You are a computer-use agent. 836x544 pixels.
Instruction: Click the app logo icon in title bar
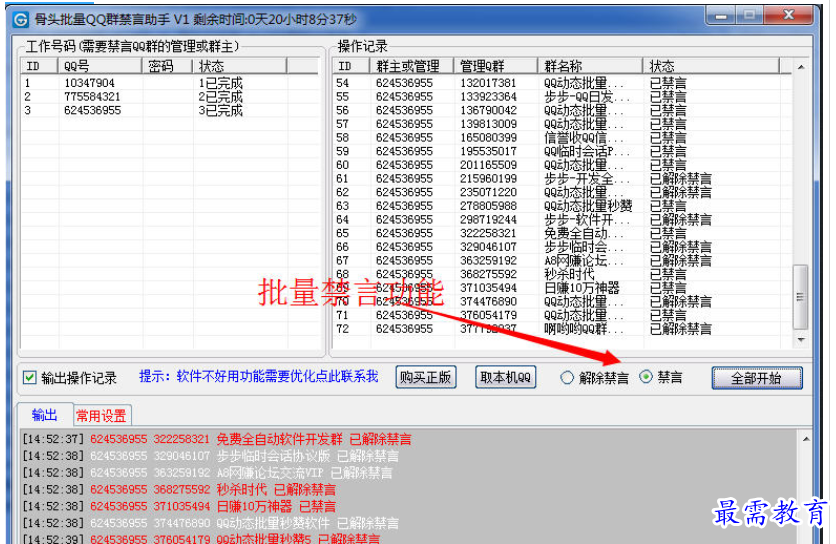(x=21, y=20)
